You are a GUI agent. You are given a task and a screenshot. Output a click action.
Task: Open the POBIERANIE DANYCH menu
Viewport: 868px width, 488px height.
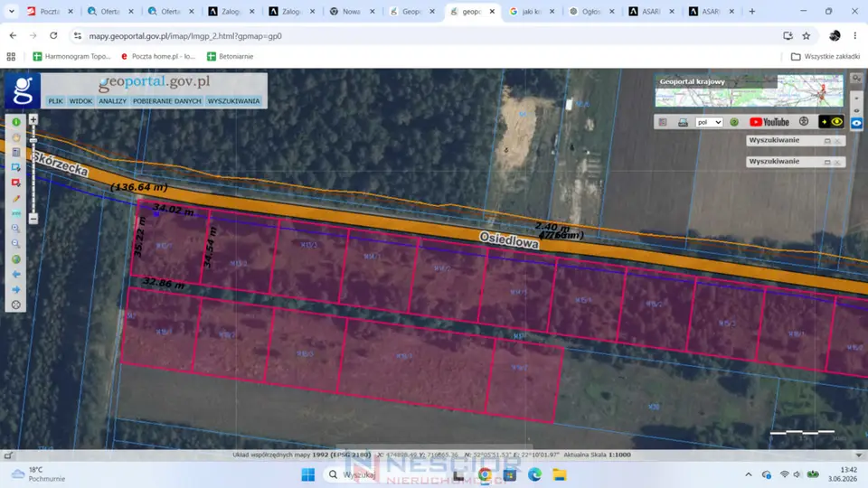[x=166, y=101]
